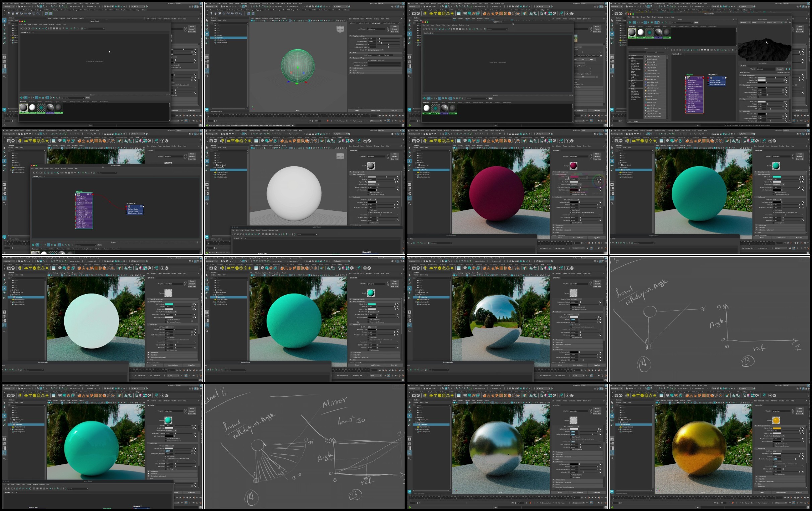Gold sphere frame: select the Move tool
The height and width of the screenshot is (511, 812).
[x=612, y=416]
